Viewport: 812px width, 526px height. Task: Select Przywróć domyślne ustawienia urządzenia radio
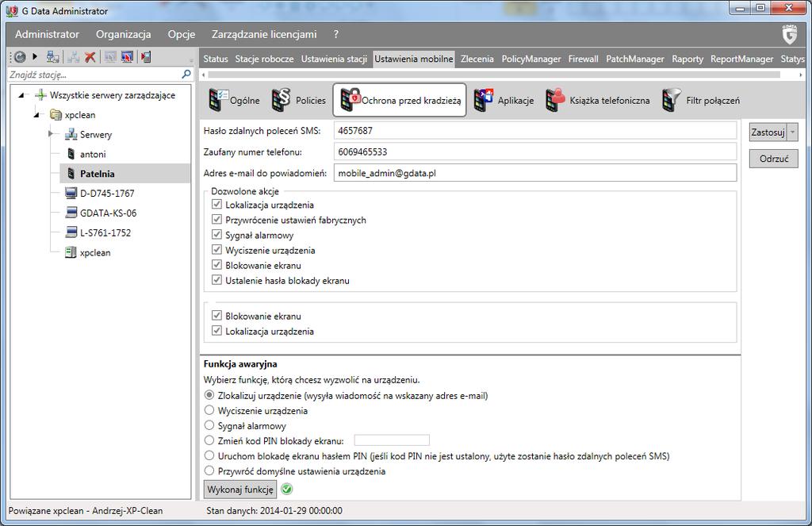coord(209,471)
